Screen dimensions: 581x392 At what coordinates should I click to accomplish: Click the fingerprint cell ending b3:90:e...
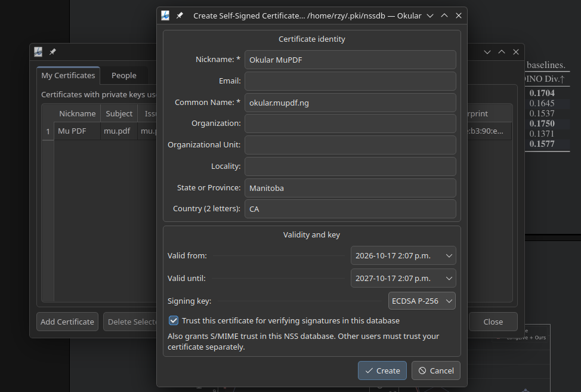coord(489,131)
